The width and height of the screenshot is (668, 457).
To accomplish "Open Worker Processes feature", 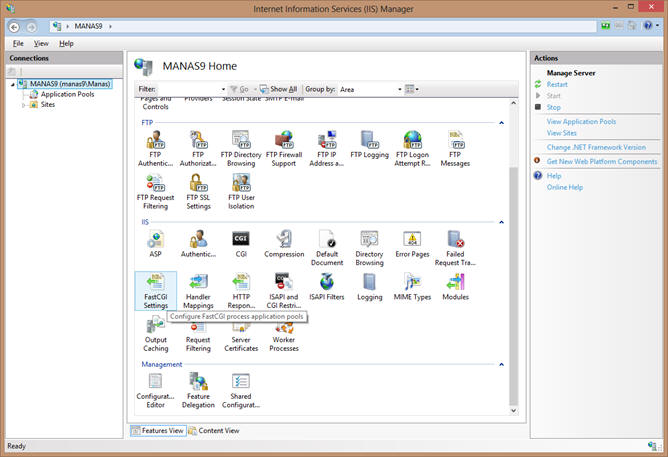I will tap(284, 338).
